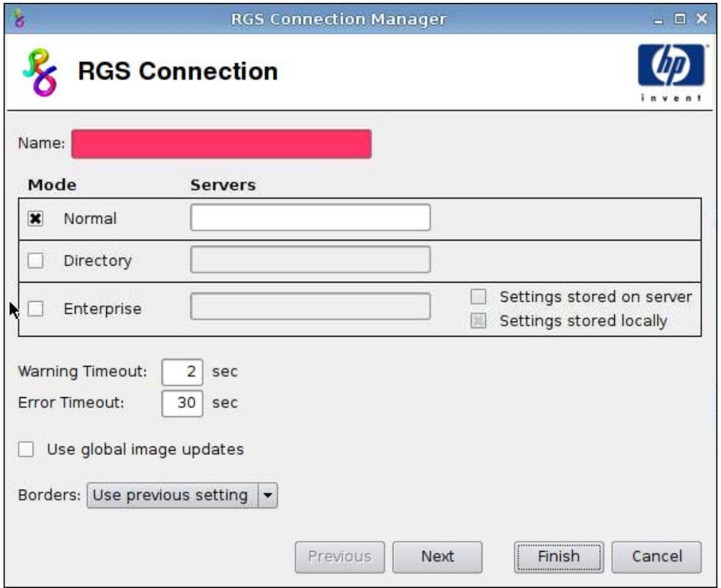This screenshot has width=721, height=588.
Task: Maximize the RGS Connection Manager window
Action: 680,19
